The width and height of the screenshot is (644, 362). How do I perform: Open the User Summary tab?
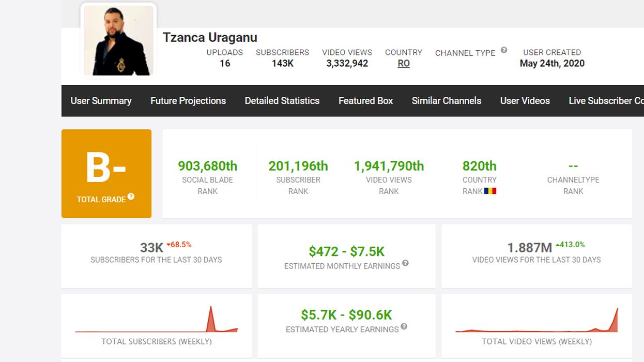[101, 101]
